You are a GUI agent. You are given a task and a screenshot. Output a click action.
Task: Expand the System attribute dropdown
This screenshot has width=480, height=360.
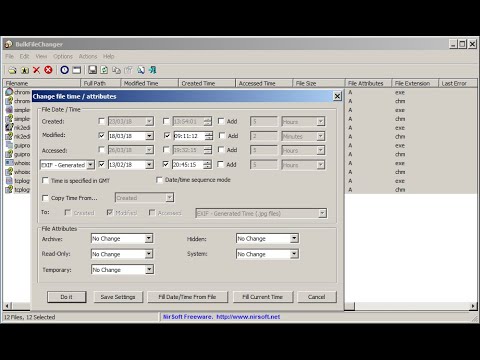click(294, 254)
